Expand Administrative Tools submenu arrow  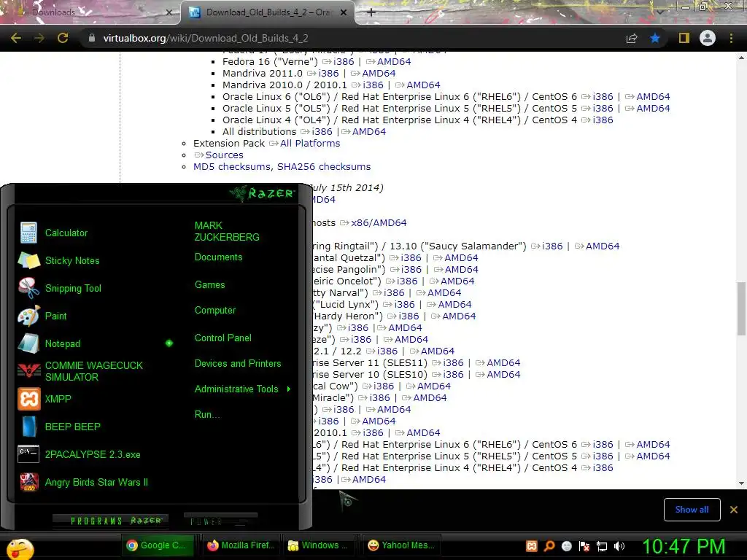point(289,389)
